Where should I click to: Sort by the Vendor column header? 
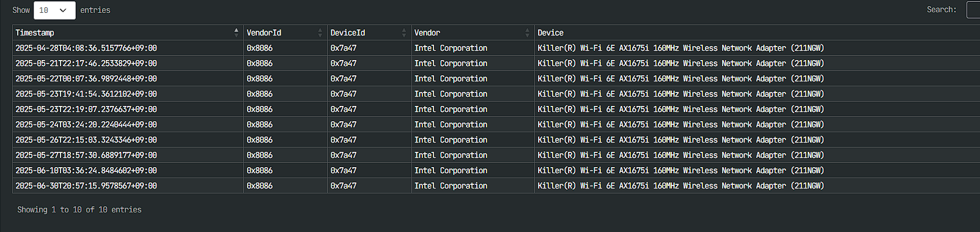pos(473,32)
